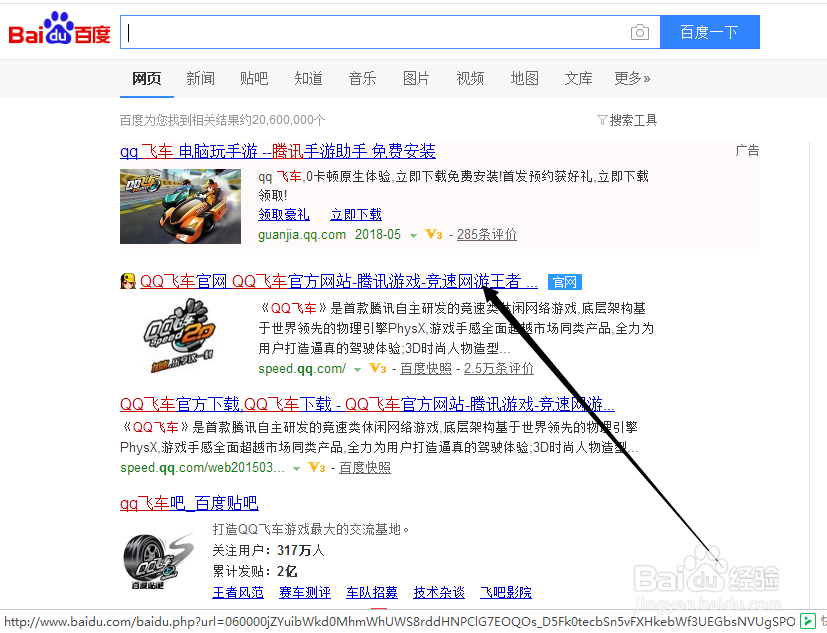827x633 pixels.
Task: Open camera image search icon
Action: click(640, 32)
